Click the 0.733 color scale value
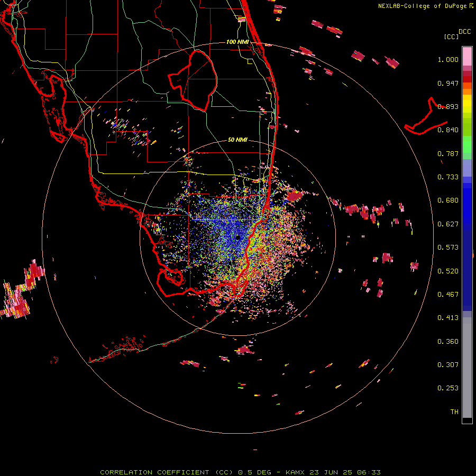 coord(448,177)
